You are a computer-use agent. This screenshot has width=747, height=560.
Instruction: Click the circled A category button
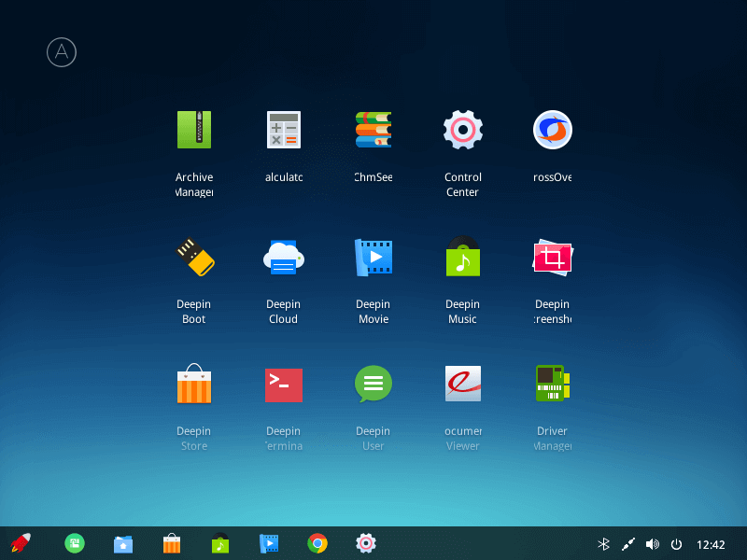[x=62, y=52]
